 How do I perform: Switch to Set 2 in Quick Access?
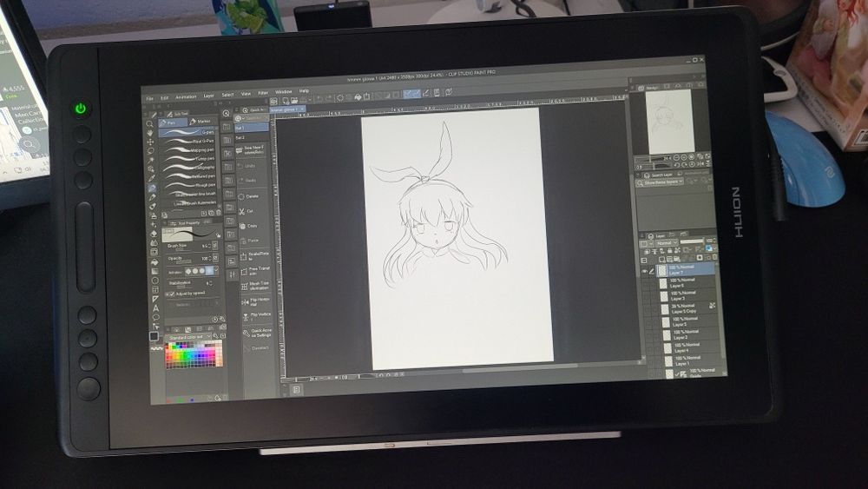pyautogui.click(x=252, y=137)
